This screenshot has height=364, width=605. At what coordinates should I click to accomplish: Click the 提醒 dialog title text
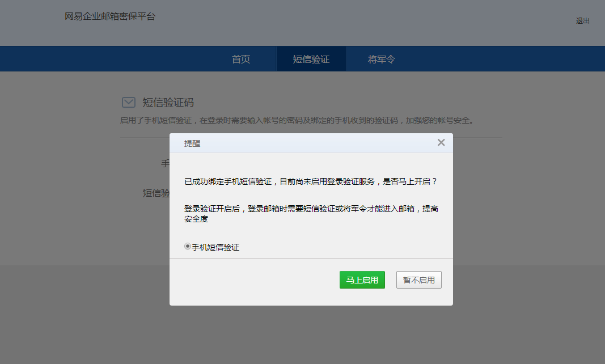[192, 144]
